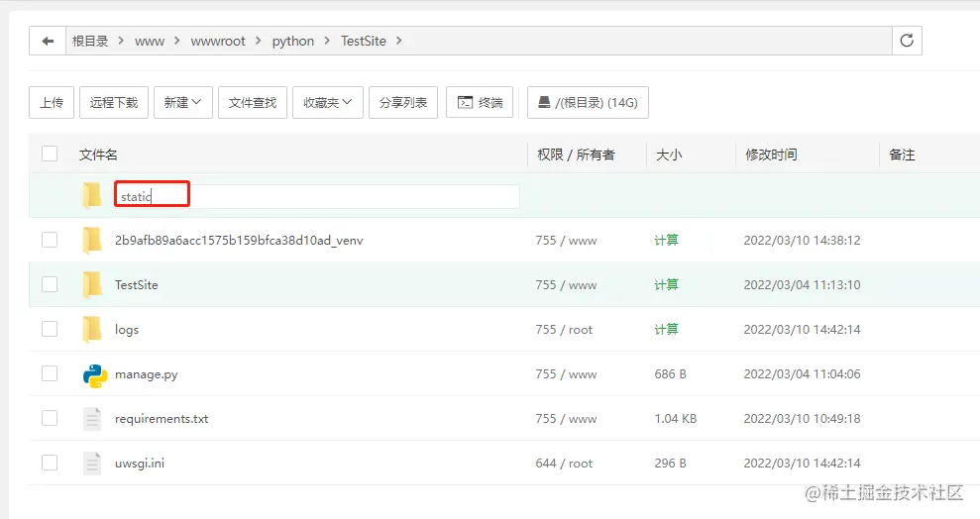Click the 2022/03/04 11:13:10 timestamp
This screenshot has width=980, height=519.
[x=802, y=285]
